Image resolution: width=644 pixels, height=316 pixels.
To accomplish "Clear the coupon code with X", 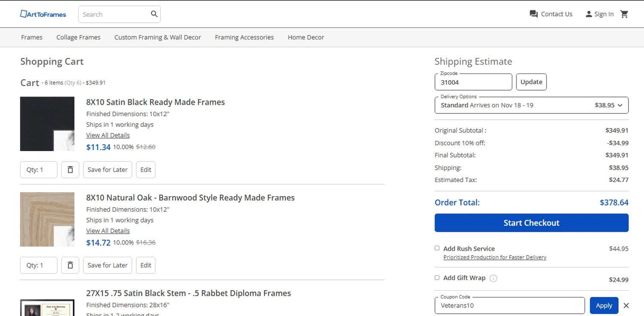I will (626, 306).
